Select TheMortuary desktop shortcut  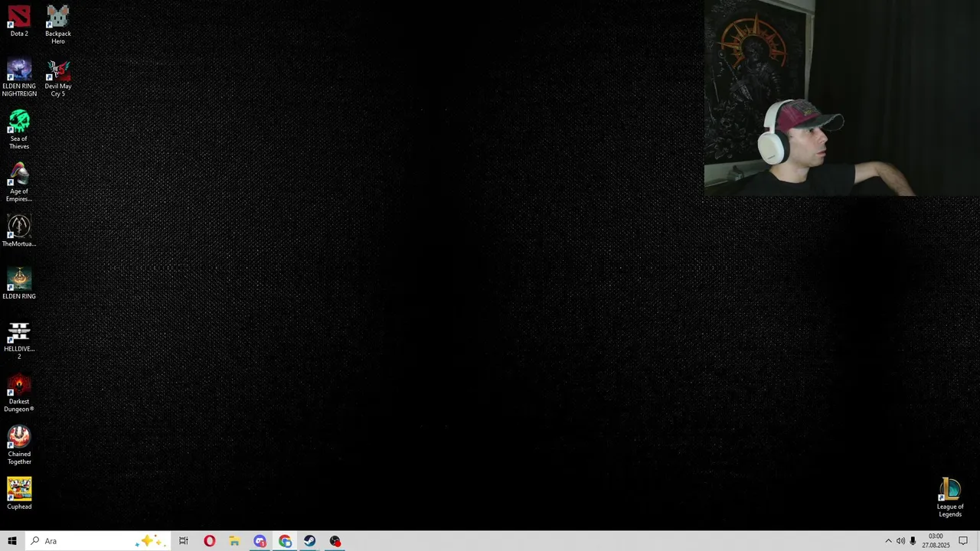click(19, 231)
